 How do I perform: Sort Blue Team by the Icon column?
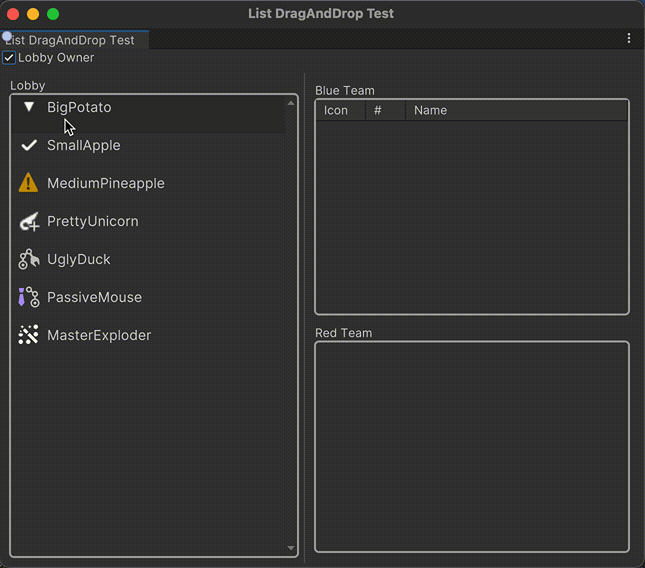click(x=336, y=110)
